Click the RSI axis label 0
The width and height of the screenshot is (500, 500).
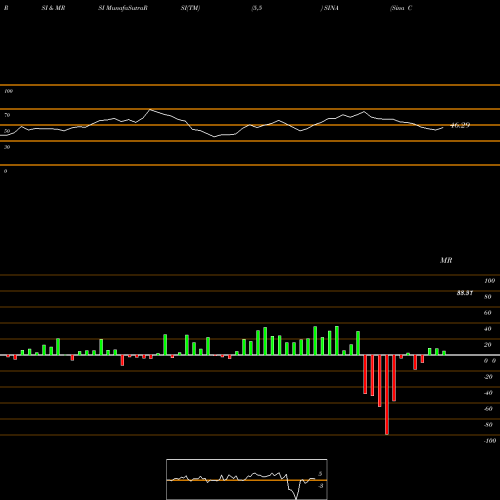(6, 171)
